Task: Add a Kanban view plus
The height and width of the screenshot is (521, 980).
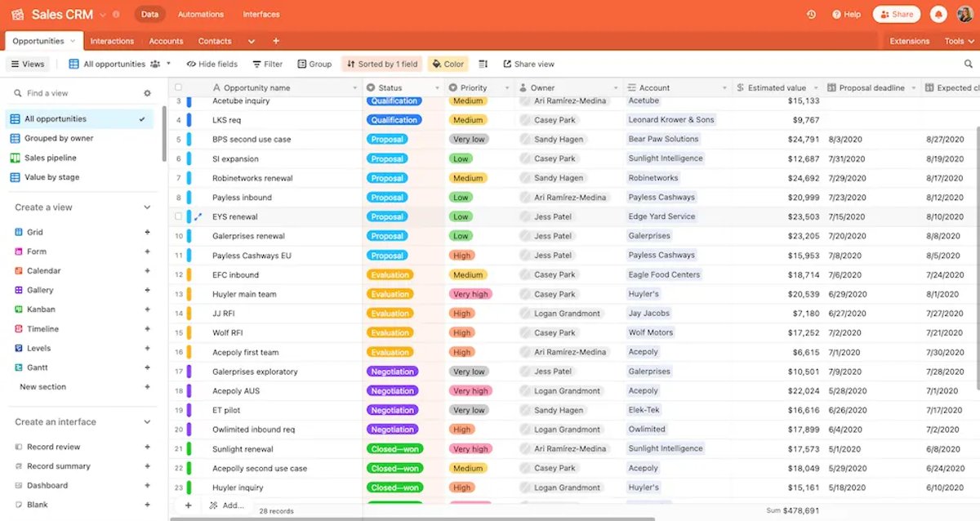Action: [148, 309]
